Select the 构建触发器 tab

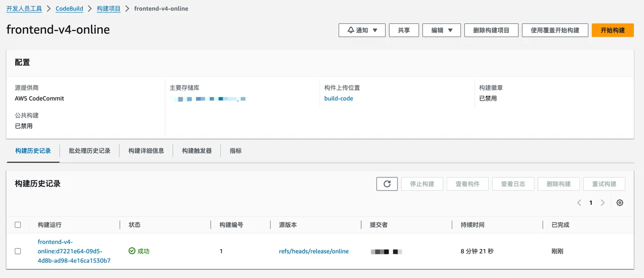click(197, 151)
